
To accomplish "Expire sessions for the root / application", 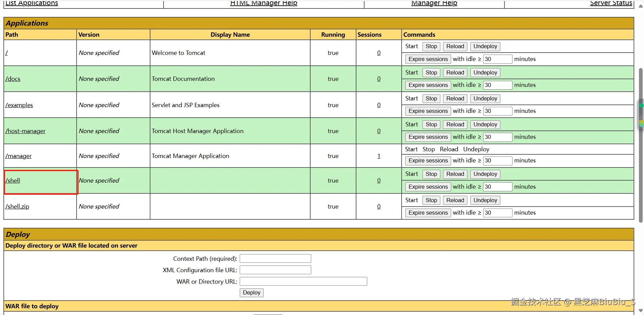I will point(428,59).
